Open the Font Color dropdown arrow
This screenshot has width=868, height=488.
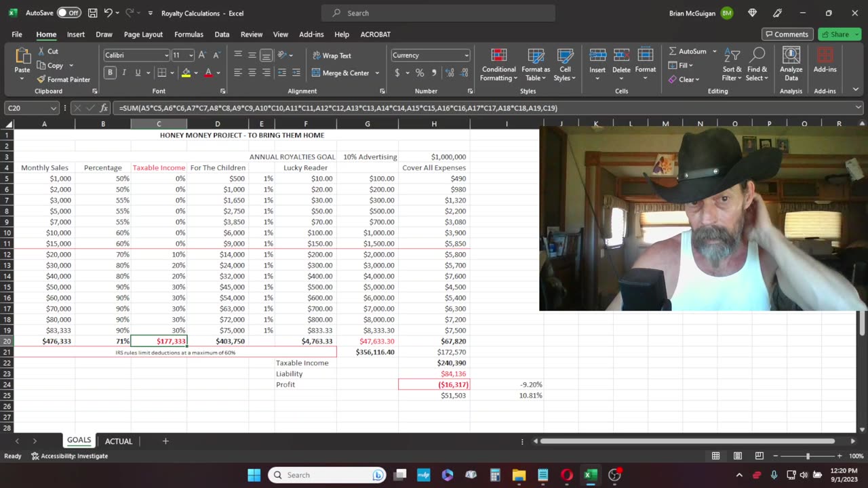218,73
